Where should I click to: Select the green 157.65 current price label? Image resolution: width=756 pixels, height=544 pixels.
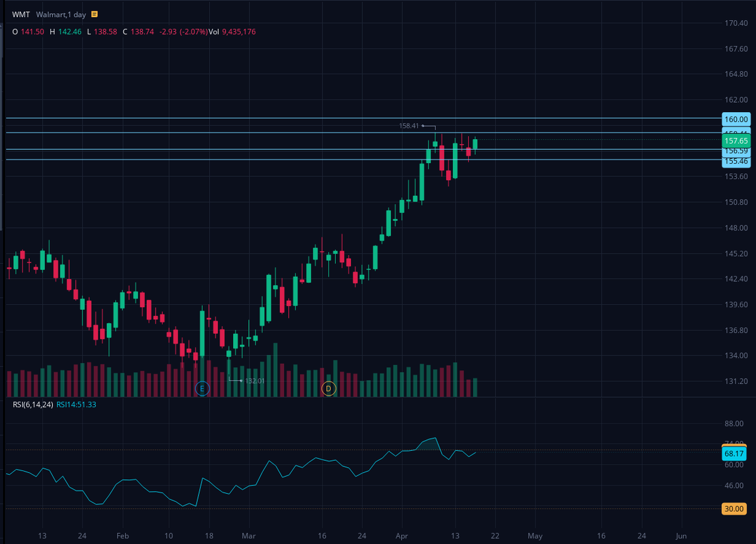(736, 141)
